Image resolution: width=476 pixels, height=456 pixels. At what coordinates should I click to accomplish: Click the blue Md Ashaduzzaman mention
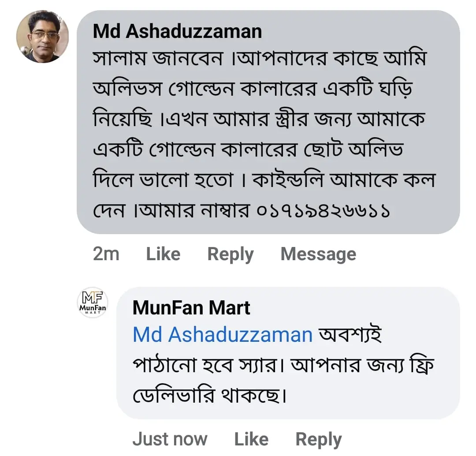point(223,335)
